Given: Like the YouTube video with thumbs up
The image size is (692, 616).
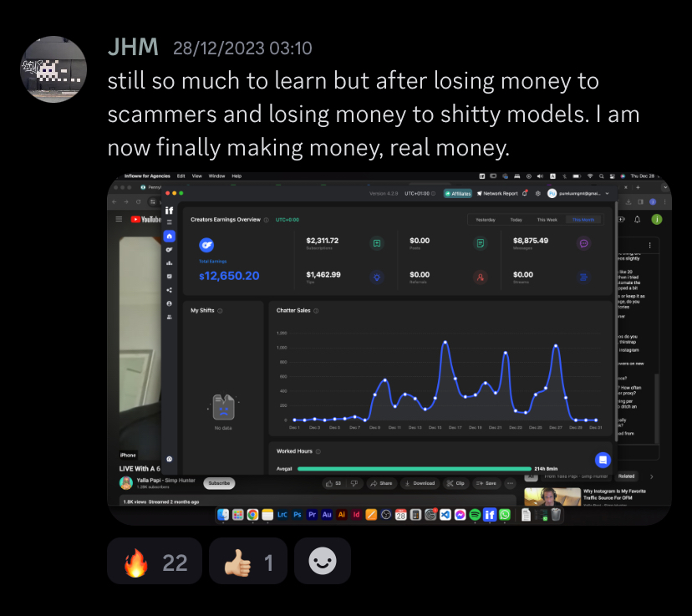Looking at the screenshot, I should pos(333,483).
